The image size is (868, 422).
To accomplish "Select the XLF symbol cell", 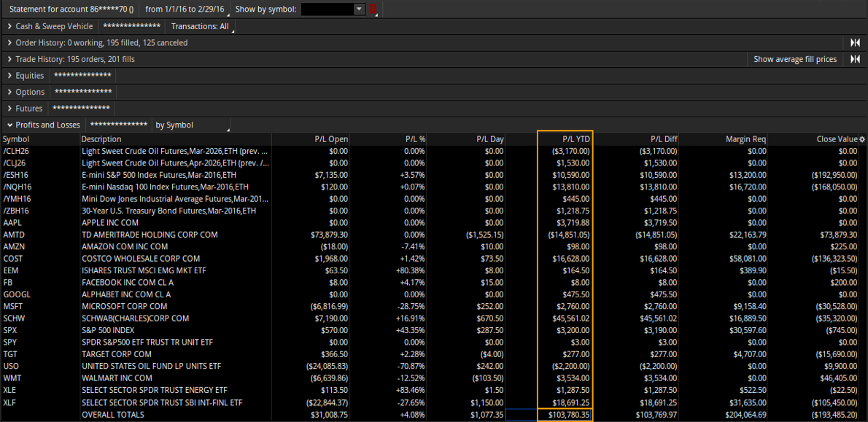I will tap(40, 402).
